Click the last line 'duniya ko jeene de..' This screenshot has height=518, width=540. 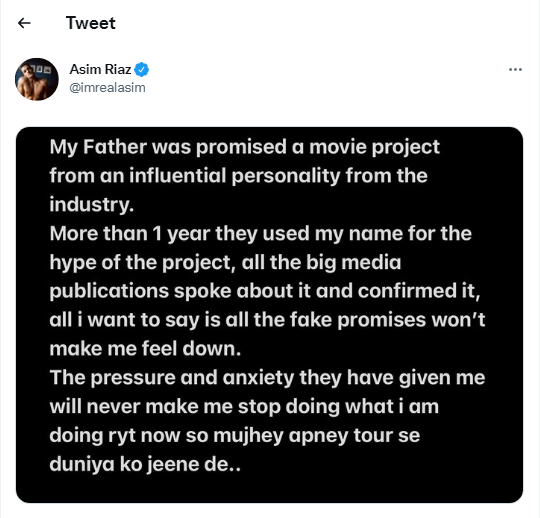pos(145,465)
